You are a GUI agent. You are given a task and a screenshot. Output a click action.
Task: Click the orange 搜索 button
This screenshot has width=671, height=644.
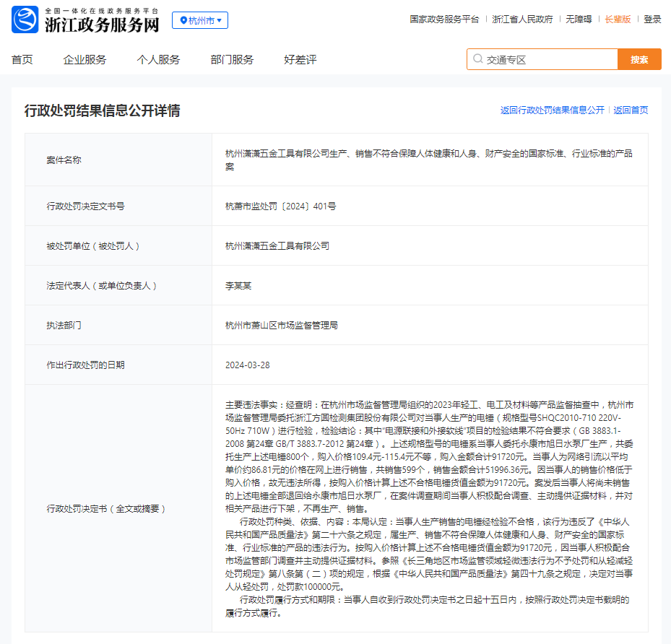pos(639,59)
